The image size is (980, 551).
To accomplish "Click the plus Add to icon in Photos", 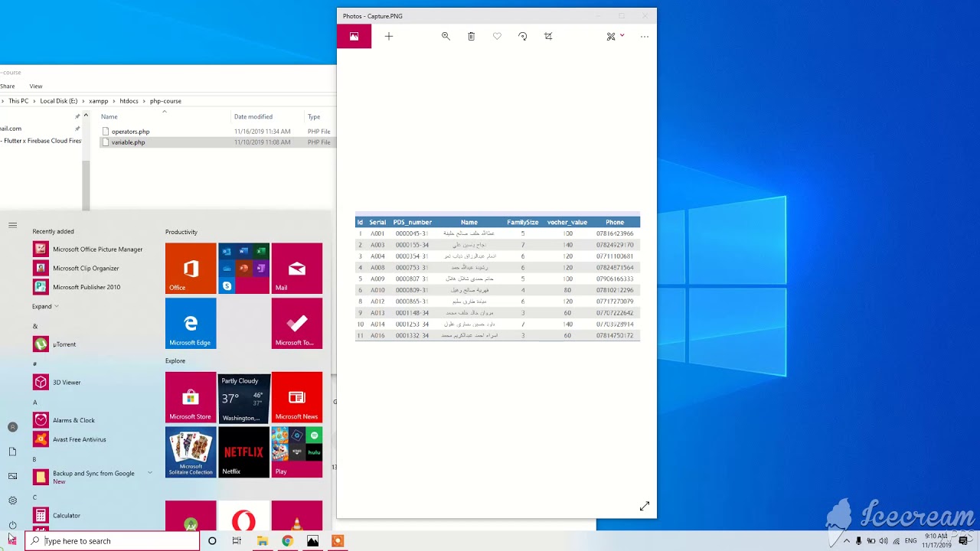I will pos(389,36).
